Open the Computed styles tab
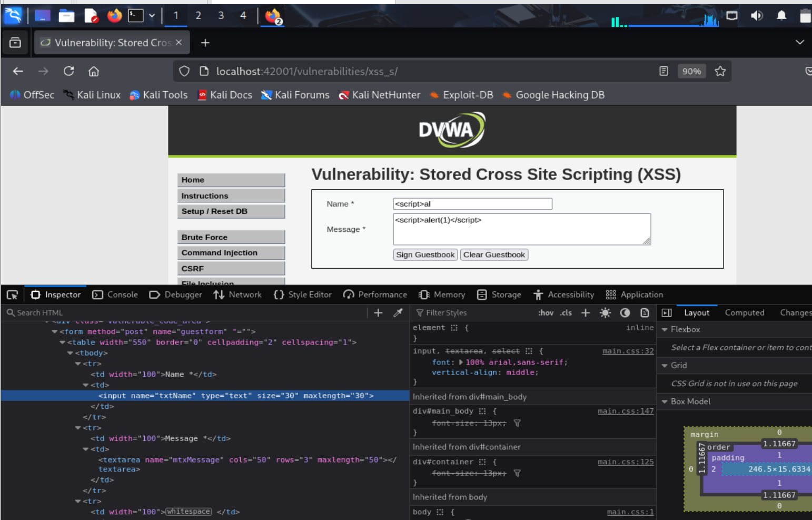Image resolution: width=812 pixels, height=520 pixels. (x=744, y=313)
